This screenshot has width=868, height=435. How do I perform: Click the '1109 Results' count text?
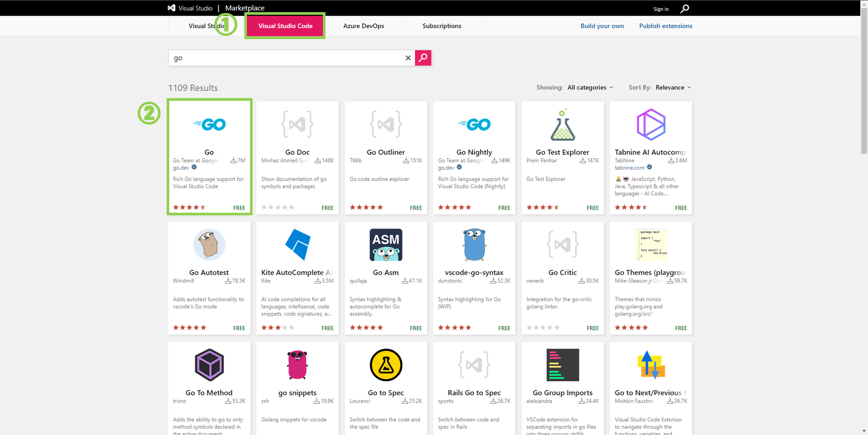click(193, 88)
